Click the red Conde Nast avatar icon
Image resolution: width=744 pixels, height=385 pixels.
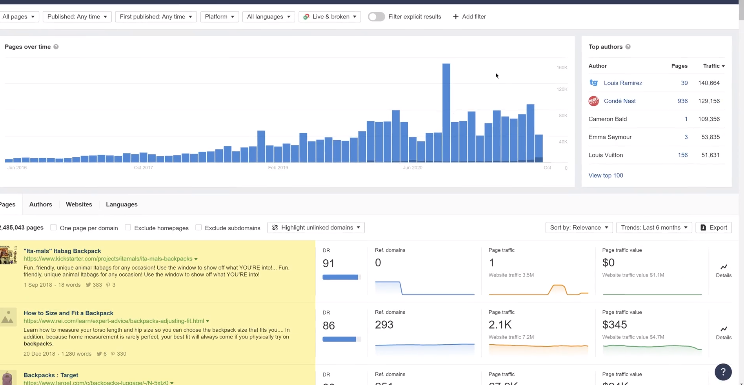(594, 101)
